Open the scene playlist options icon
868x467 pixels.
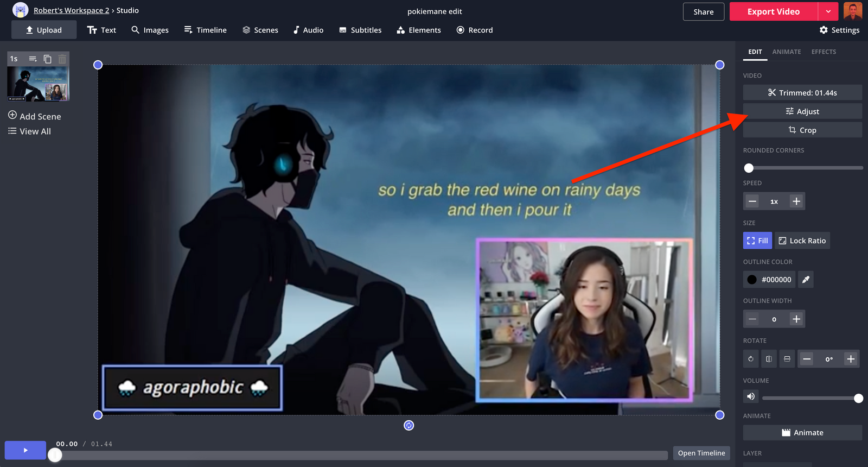pos(33,59)
